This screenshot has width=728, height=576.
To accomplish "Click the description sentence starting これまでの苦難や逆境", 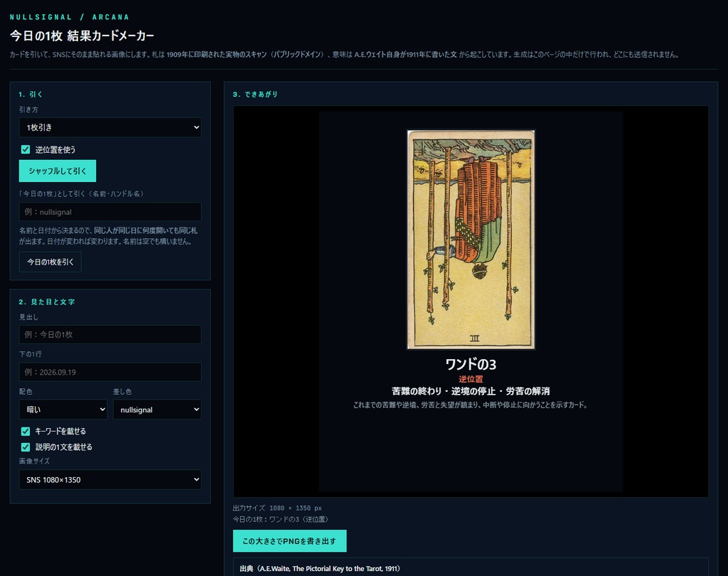I will coord(471,405).
